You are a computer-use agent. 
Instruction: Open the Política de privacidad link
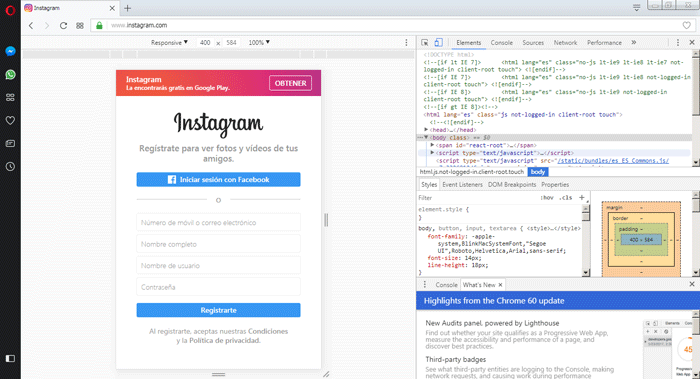[225, 341]
